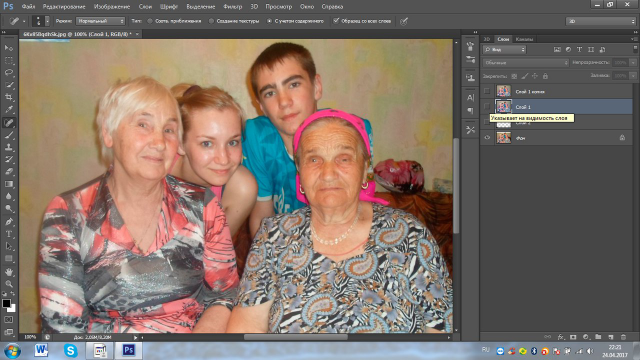
Task: Filter layers by adjustment icon
Action: tap(568, 49)
